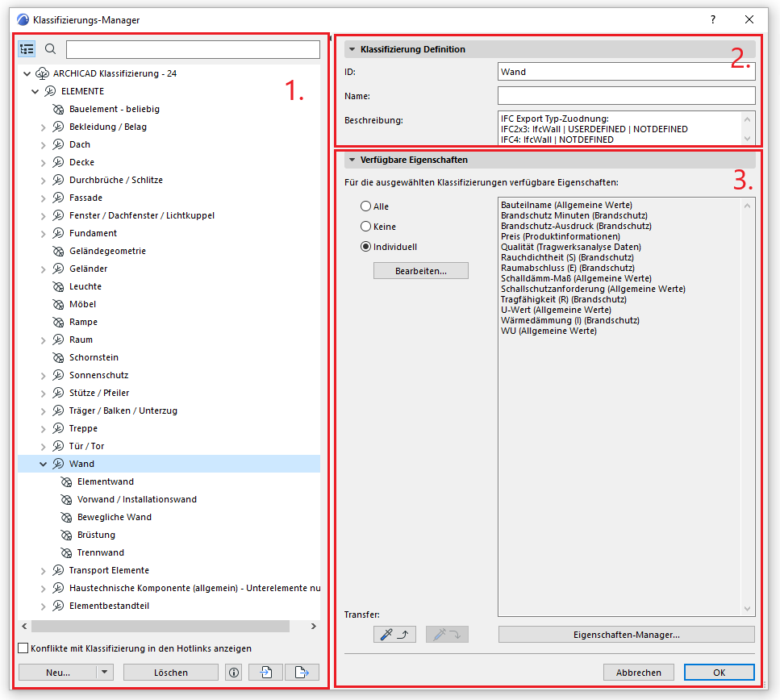Open the Eigenschaften-Manager button
Image resolution: width=780 pixels, height=700 pixels.
point(626,635)
